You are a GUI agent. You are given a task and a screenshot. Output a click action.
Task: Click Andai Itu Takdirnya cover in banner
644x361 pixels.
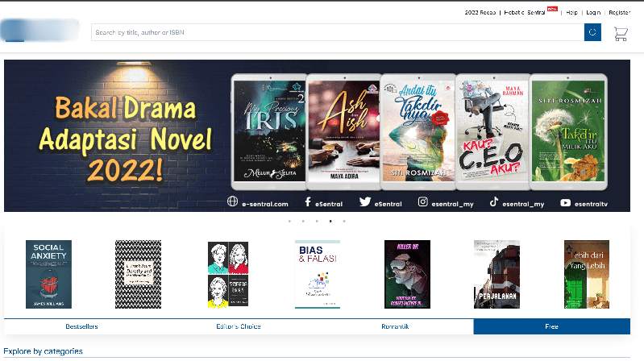coord(418,131)
